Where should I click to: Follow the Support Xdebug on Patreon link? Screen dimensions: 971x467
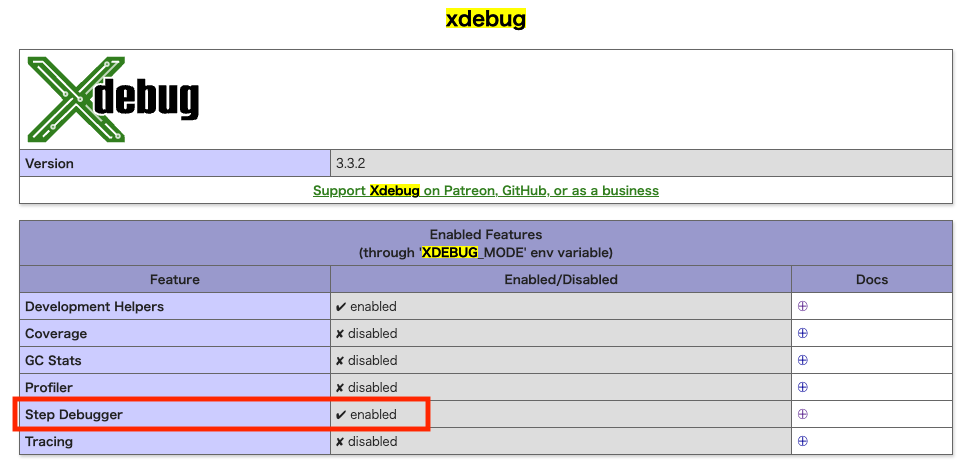[486, 190]
